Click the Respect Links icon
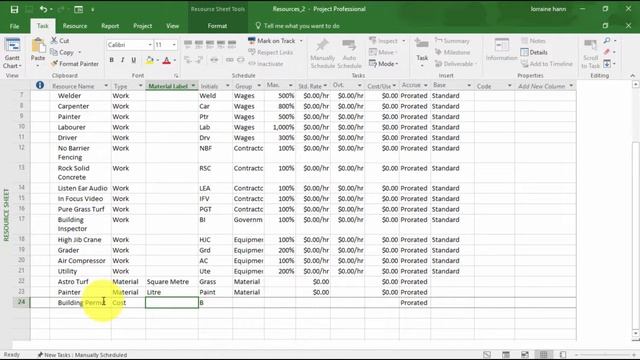640x360 pixels. click(x=251, y=52)
